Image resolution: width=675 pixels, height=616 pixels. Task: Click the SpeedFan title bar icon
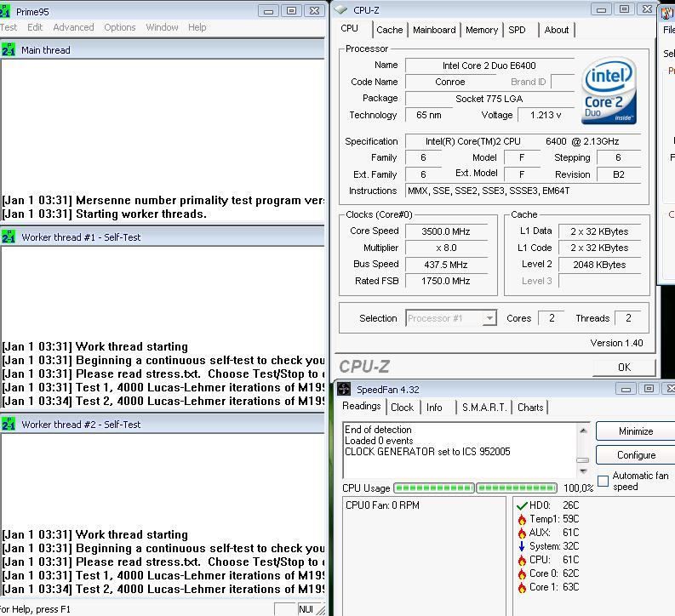pyautogui.click(x=344, y=390)
